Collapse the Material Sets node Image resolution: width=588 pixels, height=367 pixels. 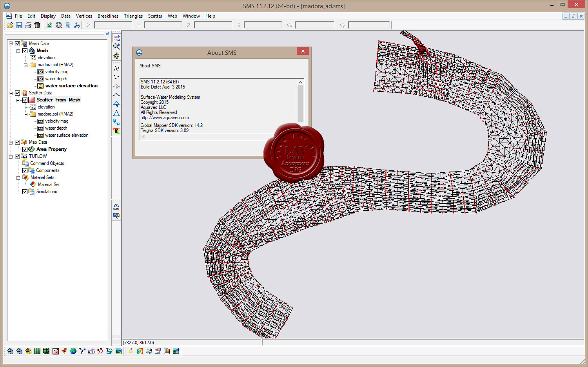[18, 177]
